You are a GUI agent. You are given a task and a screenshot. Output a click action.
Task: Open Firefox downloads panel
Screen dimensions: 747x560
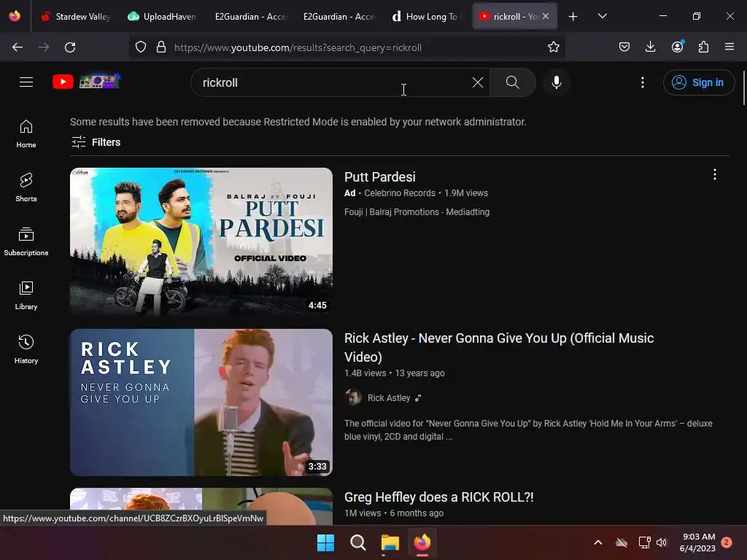pyautogui.click(x=650, y=47)
